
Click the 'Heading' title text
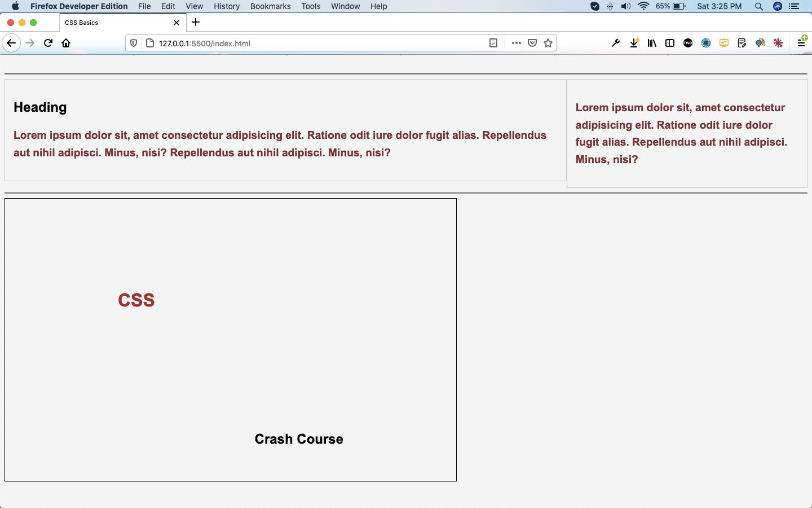pos(40,107)
